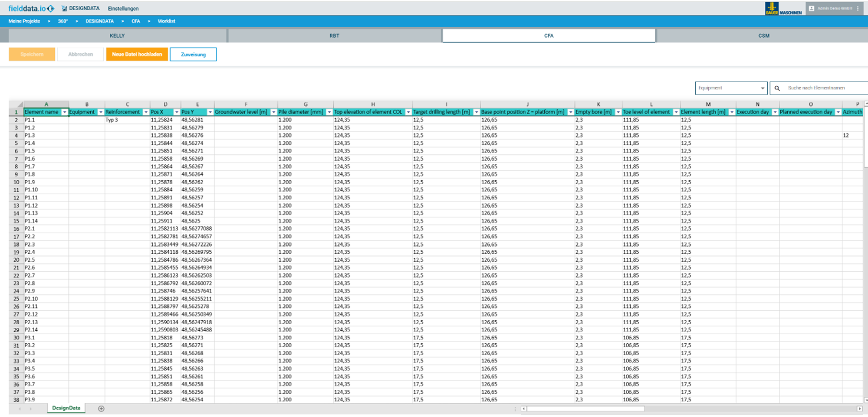Image resolution: width=868 pixels, height=417 pixels.
Task: Click the element name search field
Action: click(x=819, y=88)
